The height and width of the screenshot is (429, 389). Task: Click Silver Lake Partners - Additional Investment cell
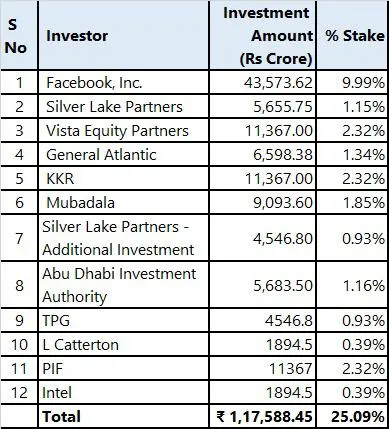(124, 238)
